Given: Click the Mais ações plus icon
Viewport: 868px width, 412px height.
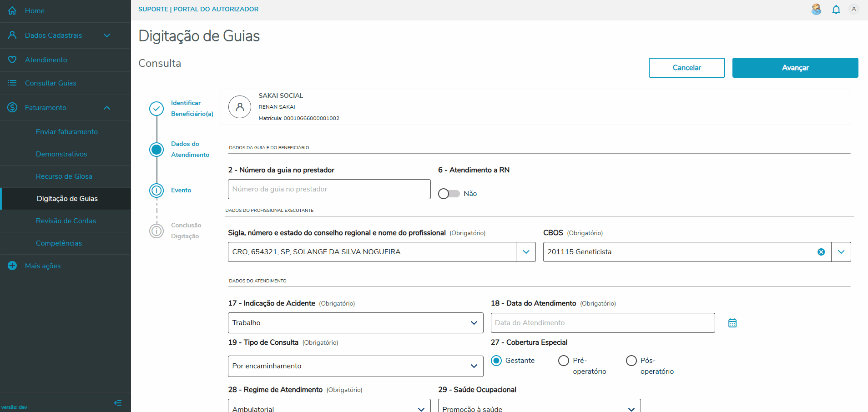Looking at the screenshot, I should point(12,266).
